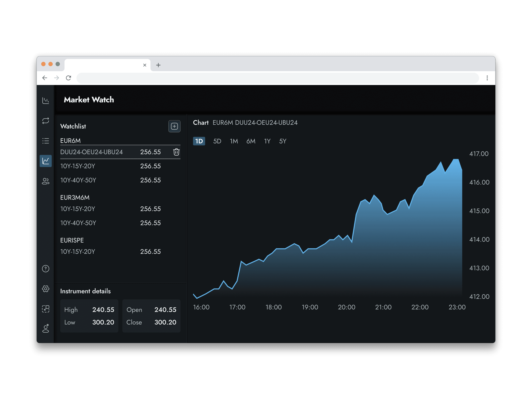Select 10Y-40Y-50Y under EUR6M
This screenshot has height=399, width=532.
pyautogui.click(x=120, y=180)
